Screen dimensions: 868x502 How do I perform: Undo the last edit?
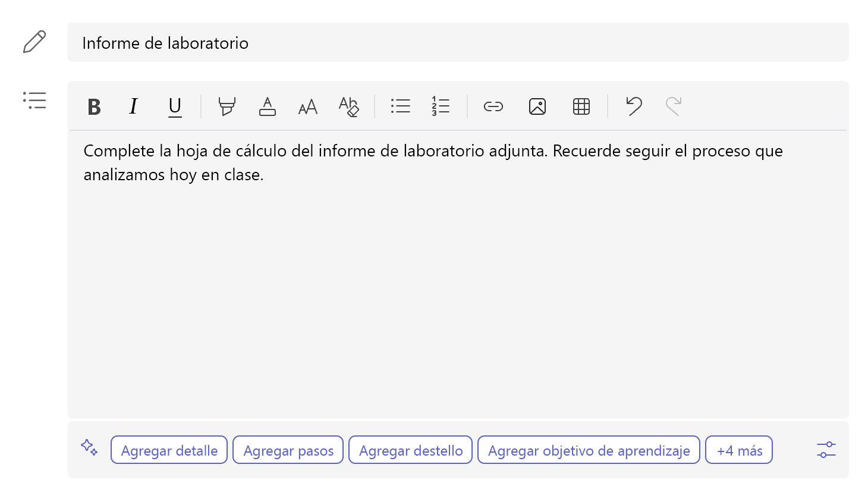[x=634, y=107]
